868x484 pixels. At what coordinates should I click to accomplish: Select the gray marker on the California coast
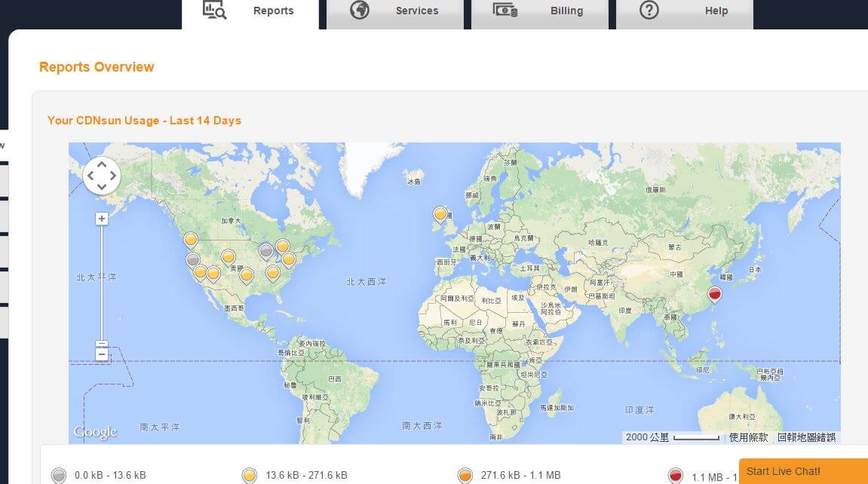(x=192, y=260)
